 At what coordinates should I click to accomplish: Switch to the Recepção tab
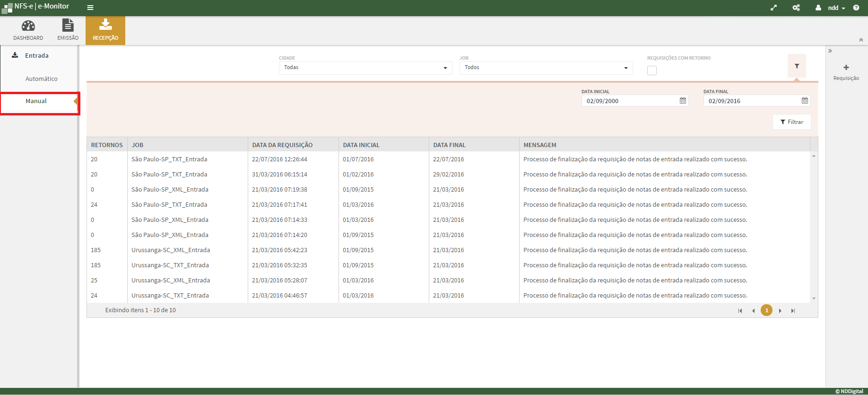(x=105, y=31)
